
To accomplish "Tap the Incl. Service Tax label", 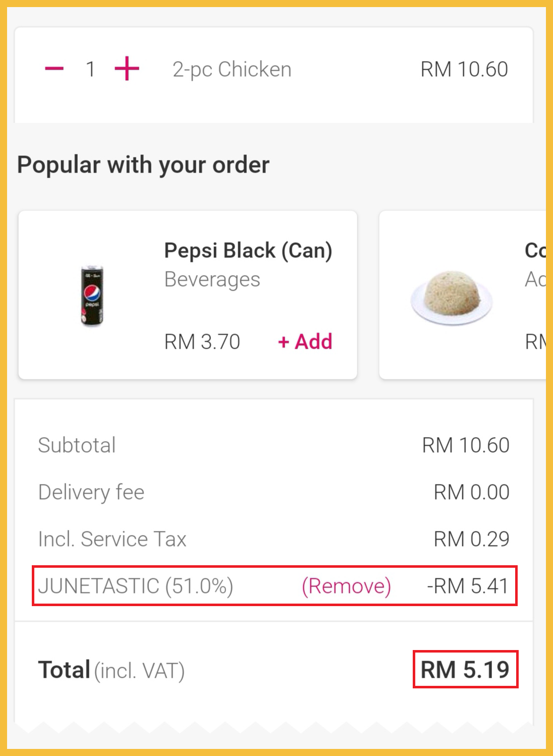I will pos(112,539).
